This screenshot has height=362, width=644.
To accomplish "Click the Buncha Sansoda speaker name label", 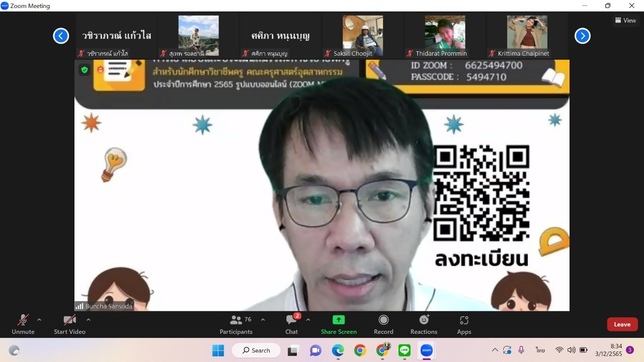I will 109,306.
